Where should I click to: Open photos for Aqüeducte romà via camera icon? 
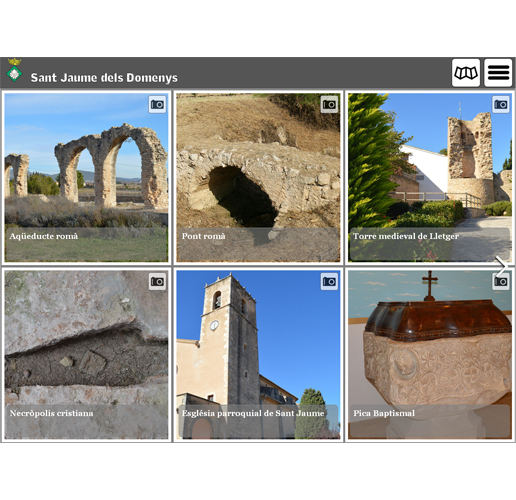[157, 105]
